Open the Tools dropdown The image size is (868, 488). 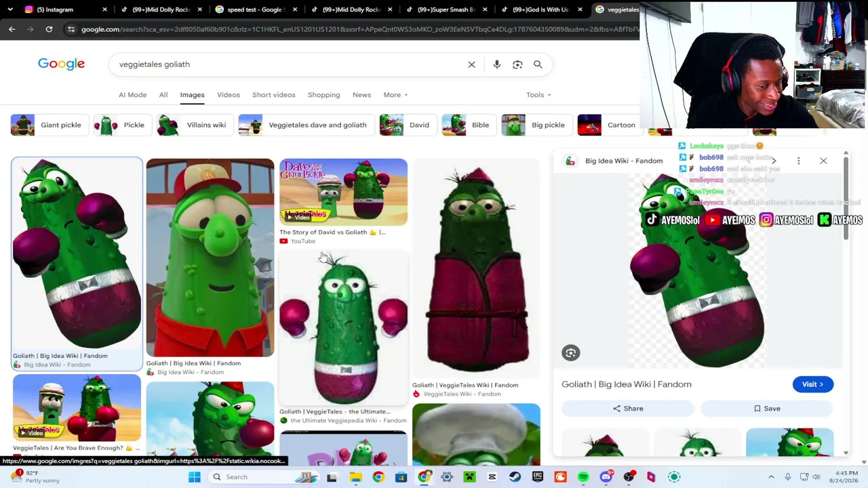pos(538,95)
